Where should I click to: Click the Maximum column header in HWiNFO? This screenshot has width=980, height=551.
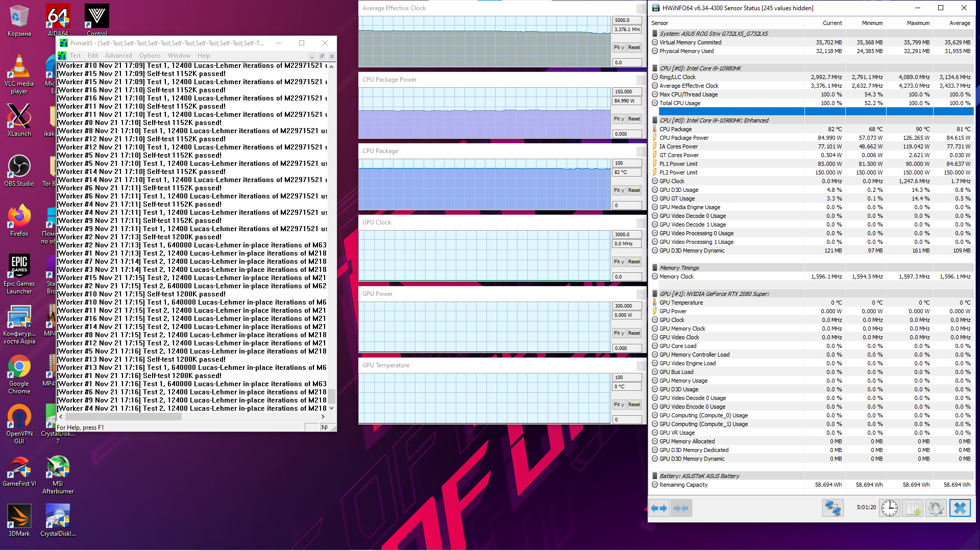tap(909, 23)
